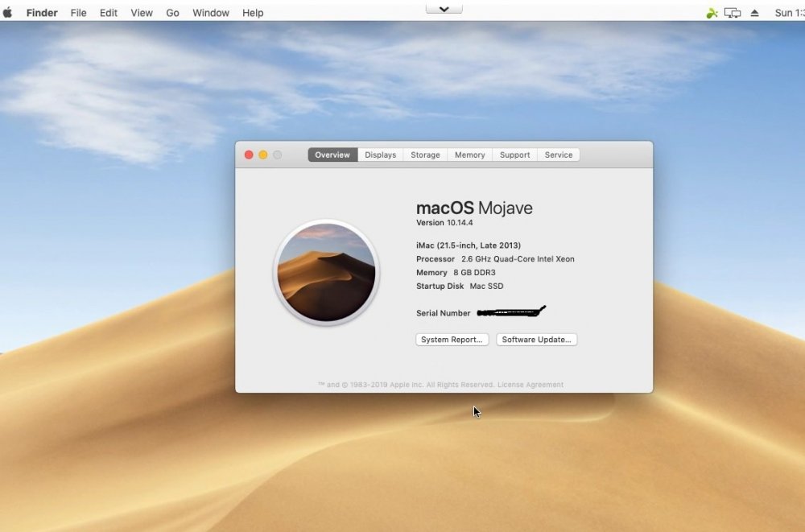Select the Overview tab
Image resolution: width=805 pixels, height=532 pixels.
click(x=332, y=155)
